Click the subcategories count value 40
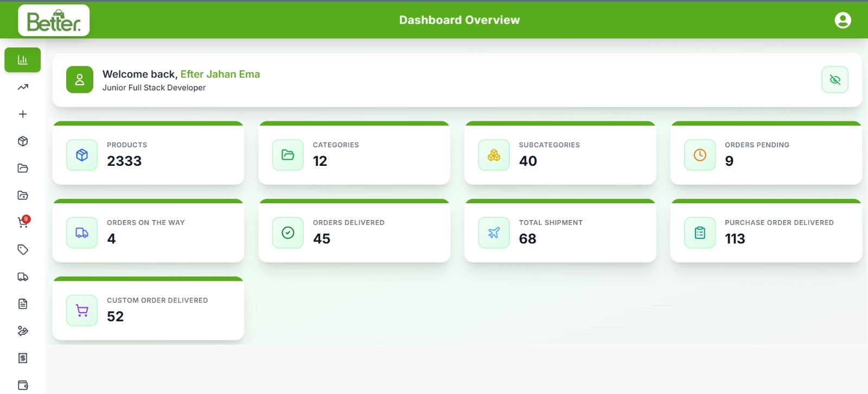This screenshot has height=394, width=868. point(528,161)
